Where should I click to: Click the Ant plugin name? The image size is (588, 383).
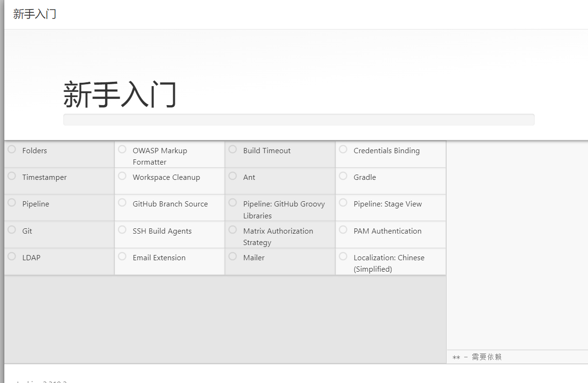[x=249, y=177]
